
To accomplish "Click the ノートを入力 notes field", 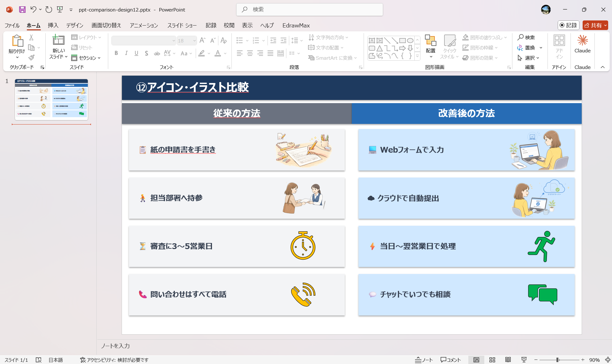I will pos(354,346).
